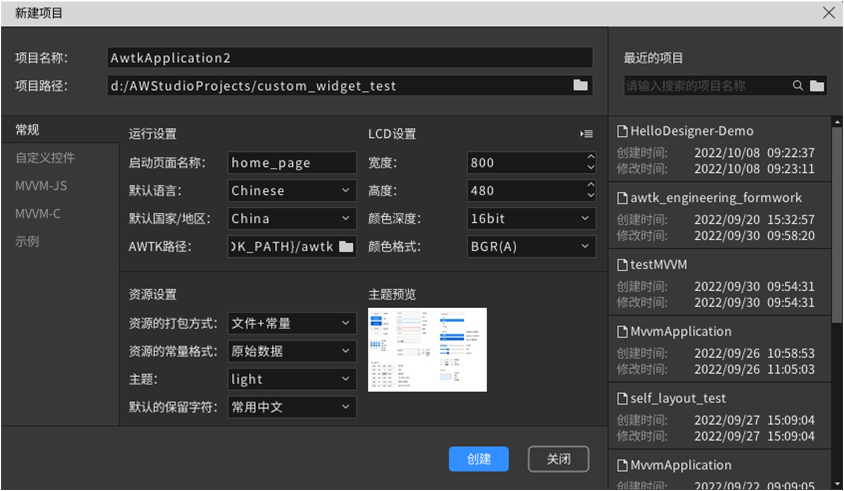Open default language dropdown showing Chinese

coord(292,191)
